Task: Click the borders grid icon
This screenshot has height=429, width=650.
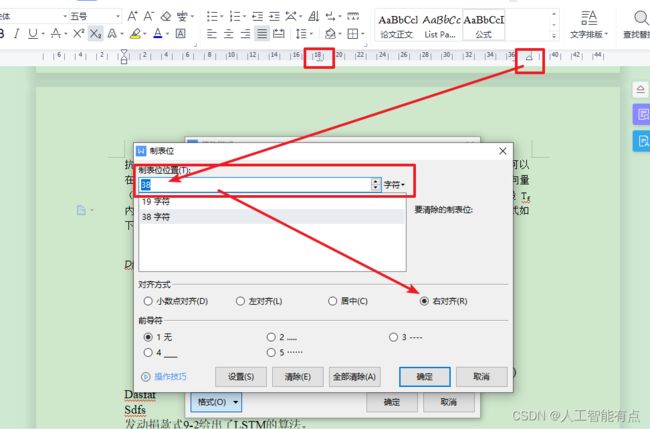Action: [x=352, y=34]
